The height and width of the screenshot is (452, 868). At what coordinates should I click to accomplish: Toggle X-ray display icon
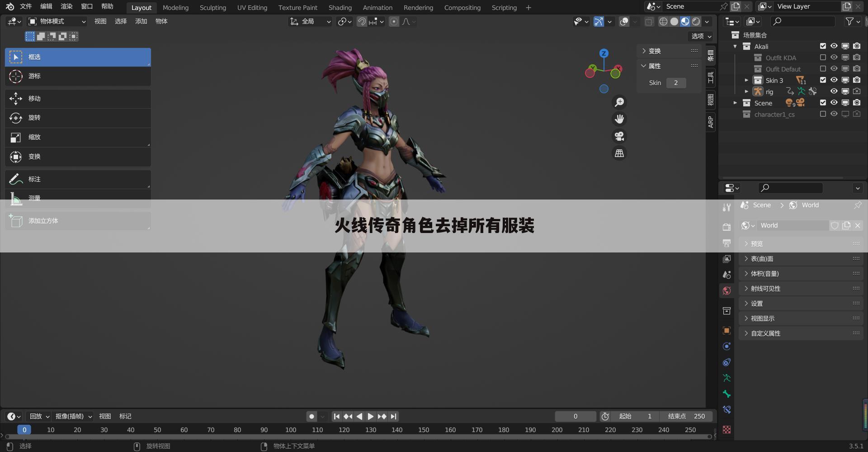(x=649, y=21)
